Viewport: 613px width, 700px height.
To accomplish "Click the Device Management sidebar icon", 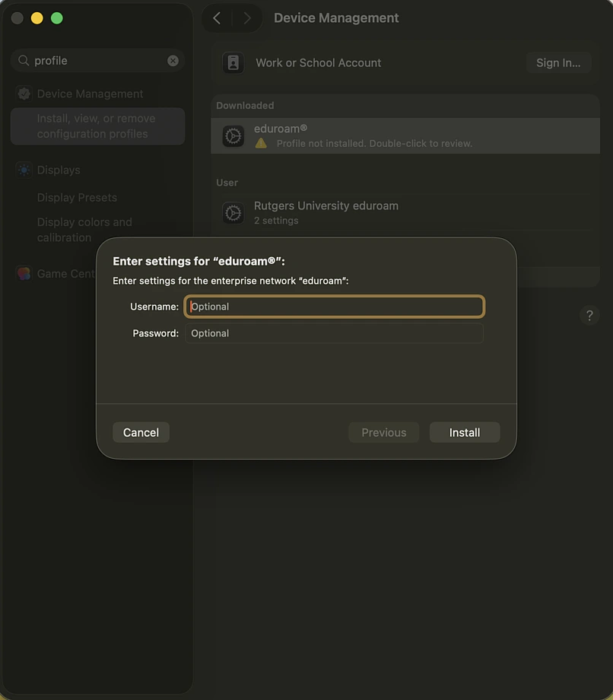I will pos(24,94).
